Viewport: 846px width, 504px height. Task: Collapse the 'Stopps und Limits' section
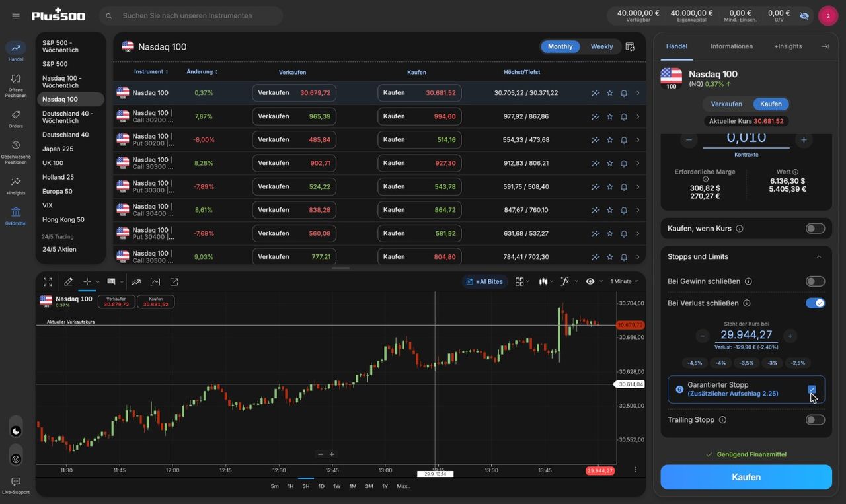coord(819,257)
